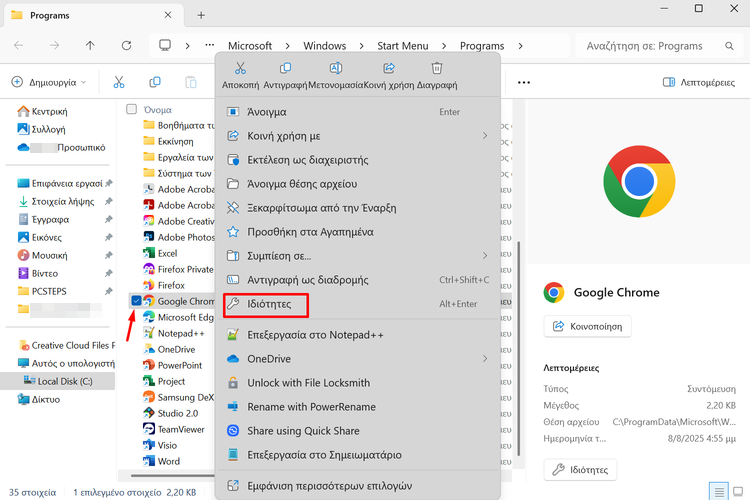Expand the hidden breadcrumb path ellipsis

(210, 45)
